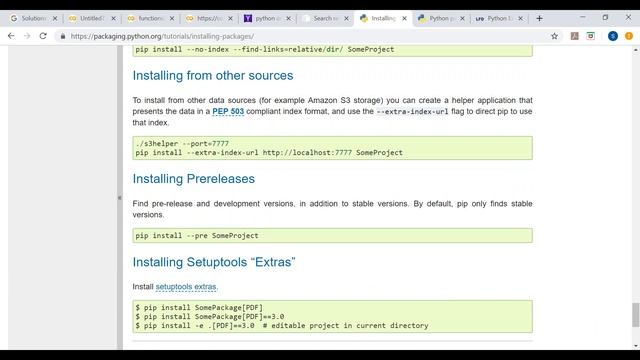
Task: Open the PEP 503 link
Action: [x=228, y=111]
